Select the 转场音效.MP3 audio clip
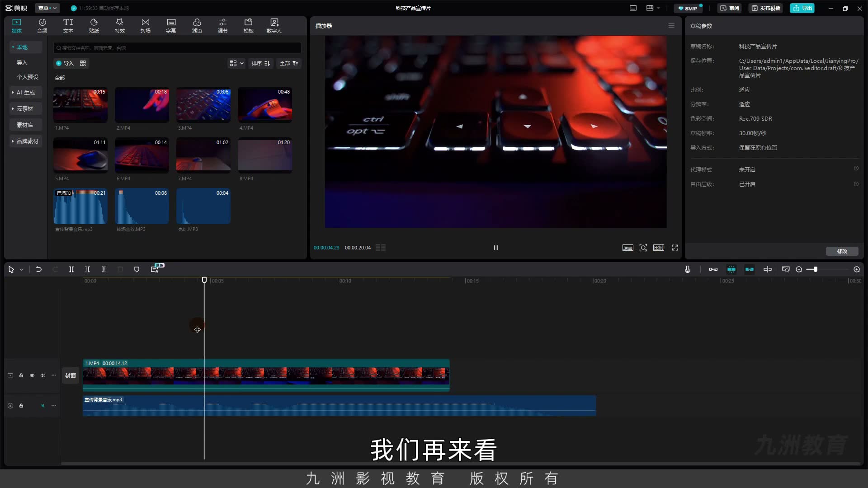 tap(142, 206)
